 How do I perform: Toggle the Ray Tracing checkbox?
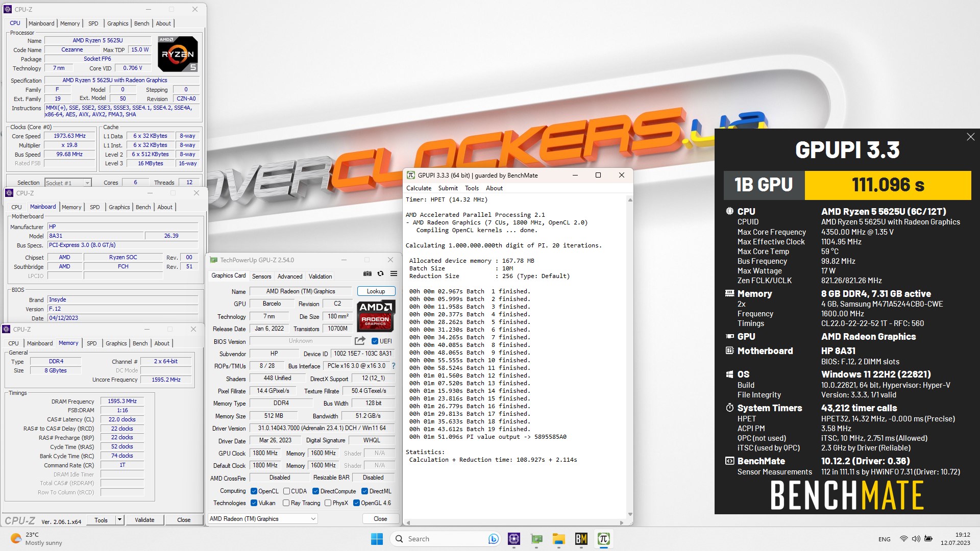pyautogui.click(x=286, y=503)
